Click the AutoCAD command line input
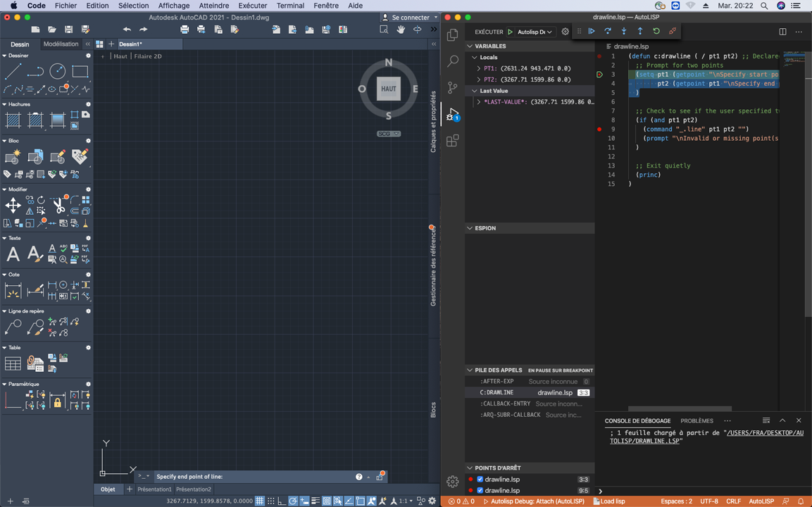 click(x=254, y=477)
